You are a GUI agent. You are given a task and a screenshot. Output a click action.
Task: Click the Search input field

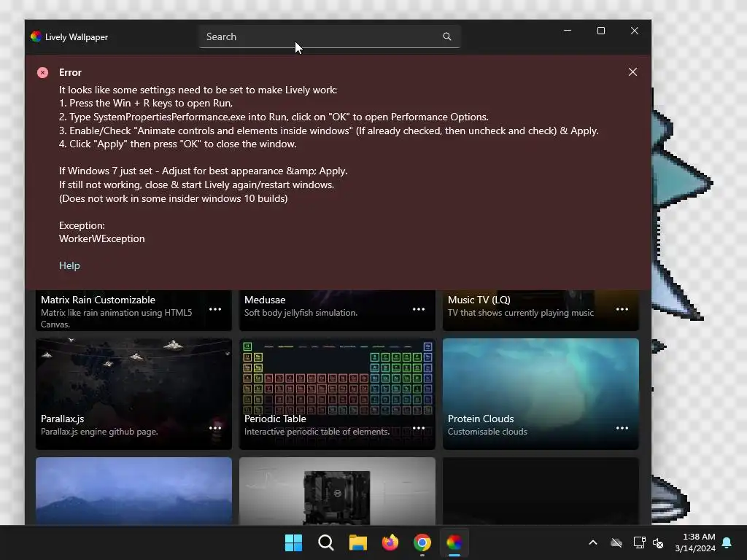(x=329, y=36)
